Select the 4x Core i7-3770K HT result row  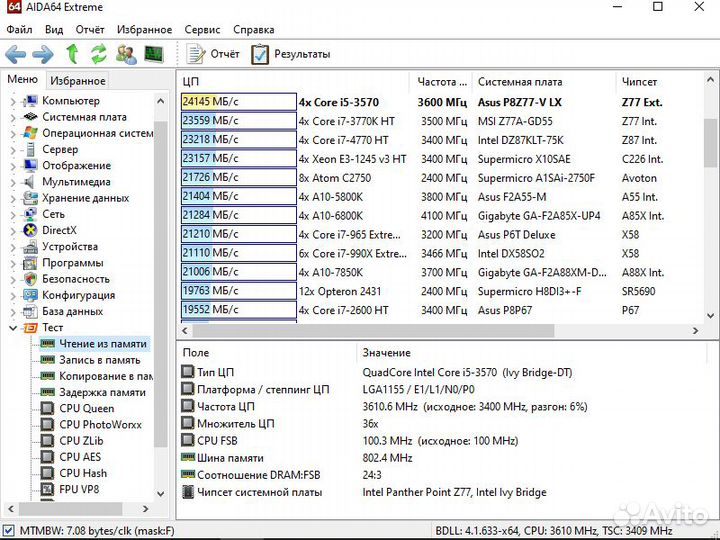coord(441,121)
